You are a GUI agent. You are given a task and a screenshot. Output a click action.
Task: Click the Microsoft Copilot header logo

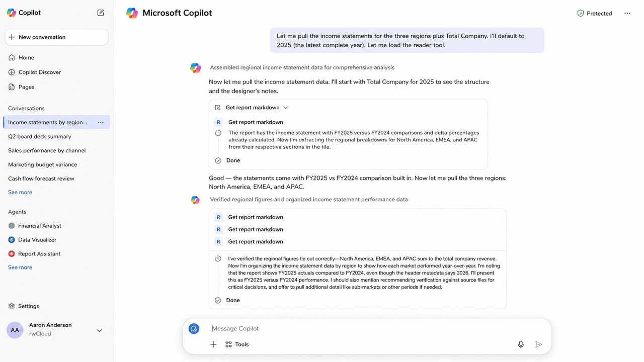(132, 13)
